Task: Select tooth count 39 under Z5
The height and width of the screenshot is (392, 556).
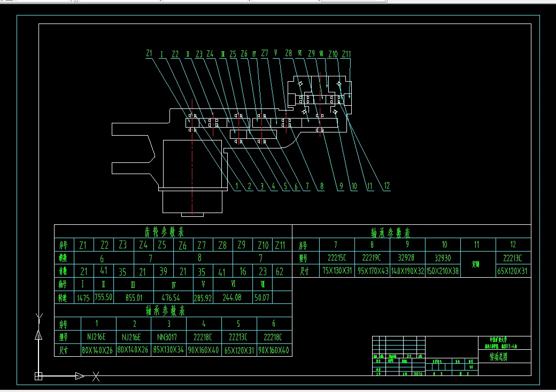Action: [163, 271]
